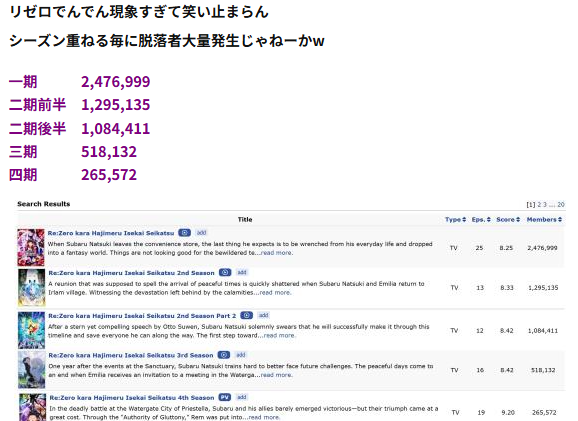Click read more in 2nd Season Part 2 synopsis

click(279, 335)
